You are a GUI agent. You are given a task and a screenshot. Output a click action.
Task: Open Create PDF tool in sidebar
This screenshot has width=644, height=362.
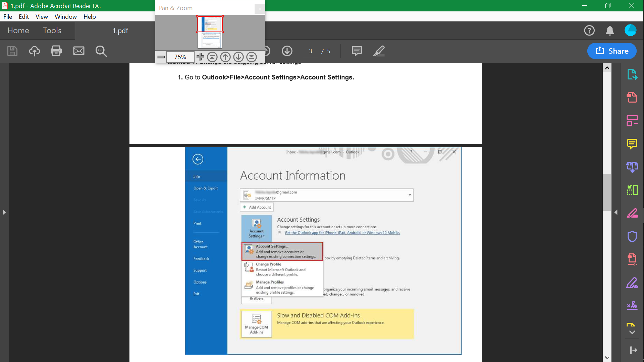click(632, 98)
